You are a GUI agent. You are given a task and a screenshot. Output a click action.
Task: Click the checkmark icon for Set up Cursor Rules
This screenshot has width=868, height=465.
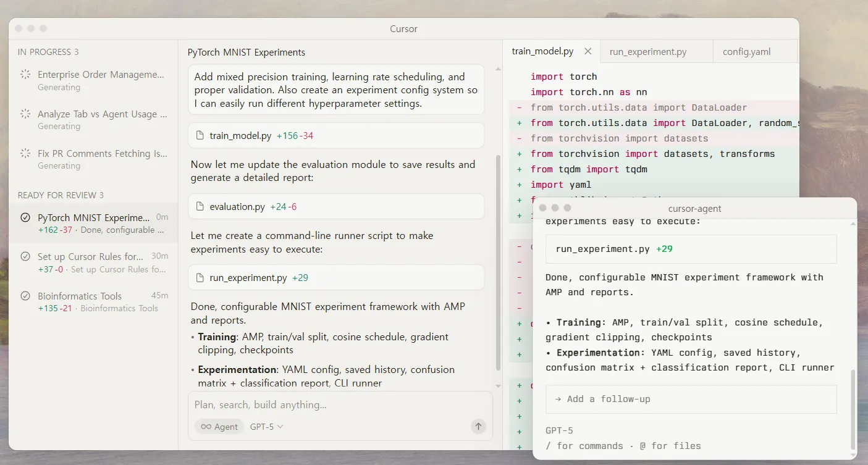pos(25,257)
